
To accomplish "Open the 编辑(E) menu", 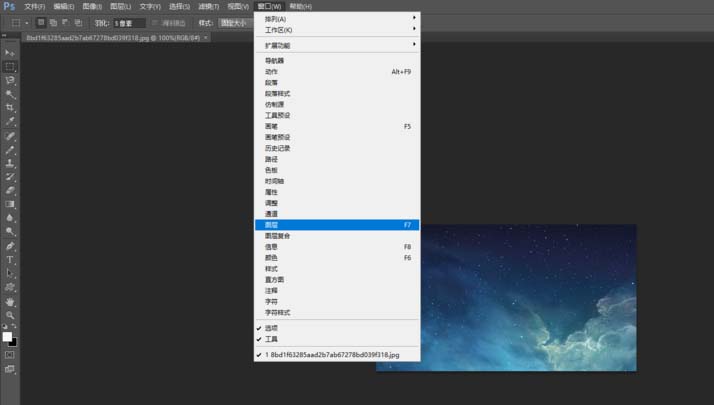I will (64, 6).
